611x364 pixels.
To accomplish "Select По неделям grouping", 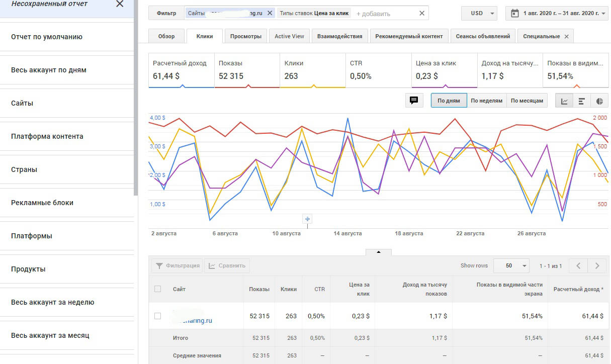I will coord(486,101).
